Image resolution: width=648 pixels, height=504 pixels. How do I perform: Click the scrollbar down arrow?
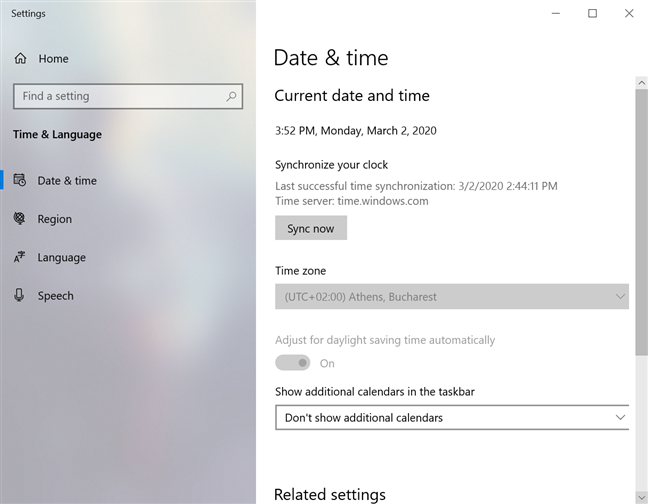[x=641, y=497]
